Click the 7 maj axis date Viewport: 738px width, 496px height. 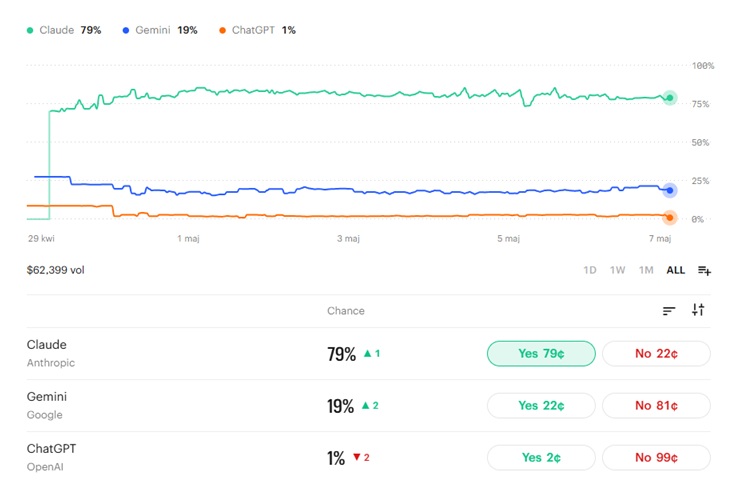(x=660, y=239)
